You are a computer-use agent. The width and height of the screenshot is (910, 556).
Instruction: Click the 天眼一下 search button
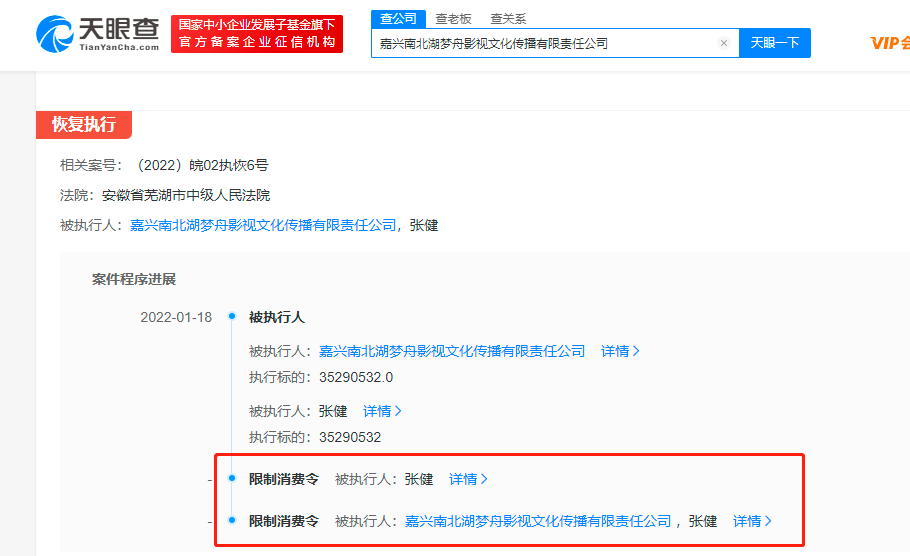coord(775,43)
